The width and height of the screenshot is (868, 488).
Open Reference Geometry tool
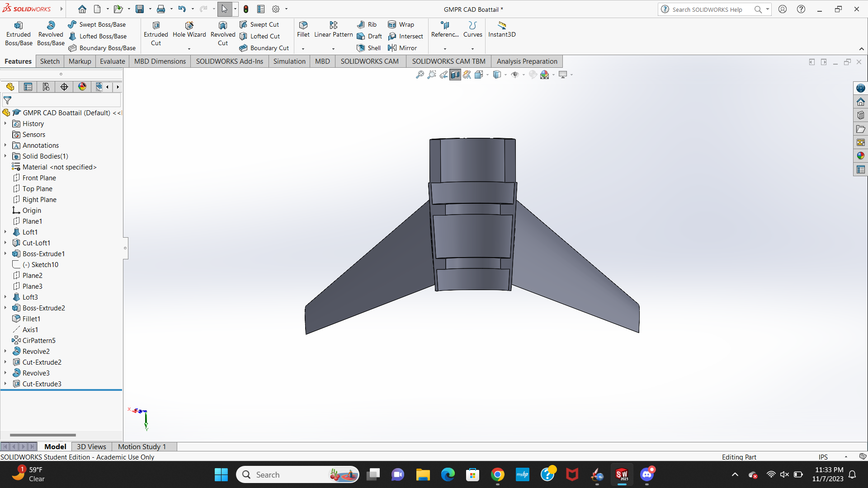[x=445, y=30]
